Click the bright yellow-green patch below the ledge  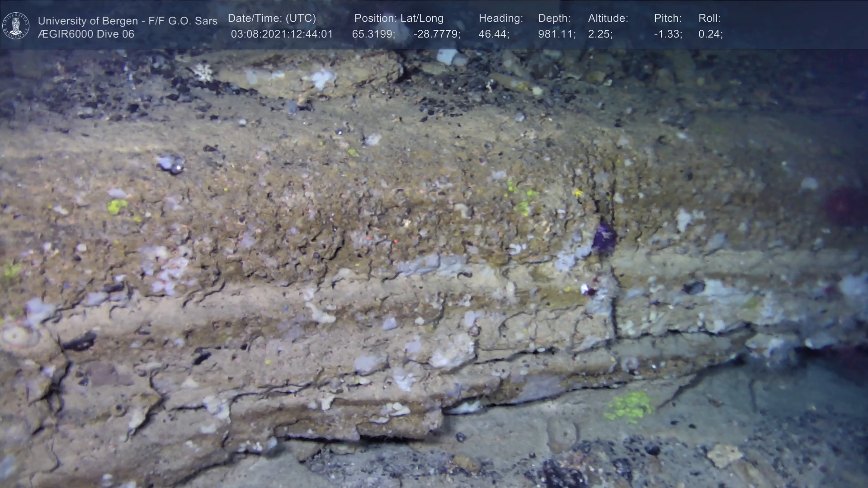click(x=629, y=406)
